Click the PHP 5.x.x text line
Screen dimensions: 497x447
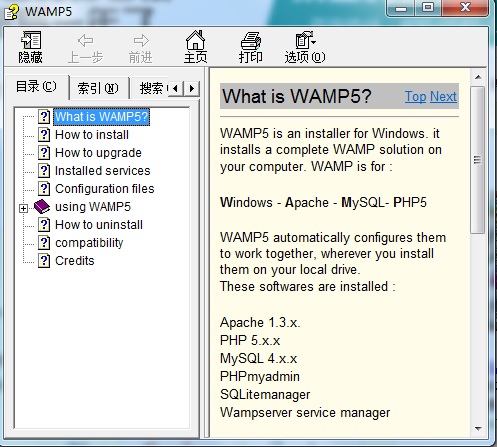pos(250,341)
